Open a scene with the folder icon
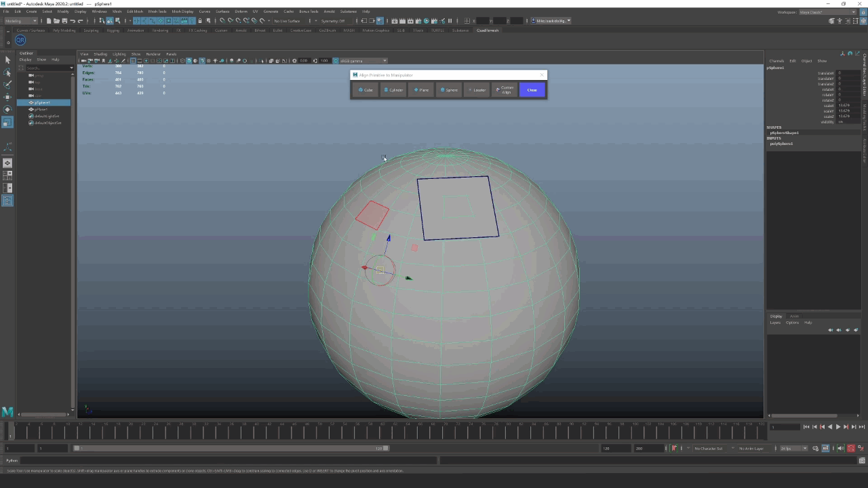The height and width of the screenshot is (488, 868). tap(57, 21)
